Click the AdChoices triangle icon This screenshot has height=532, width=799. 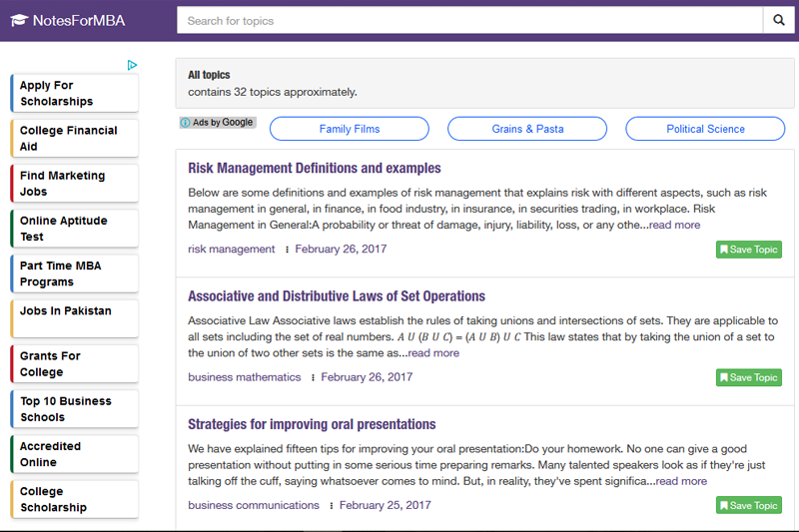pos(132,65)
